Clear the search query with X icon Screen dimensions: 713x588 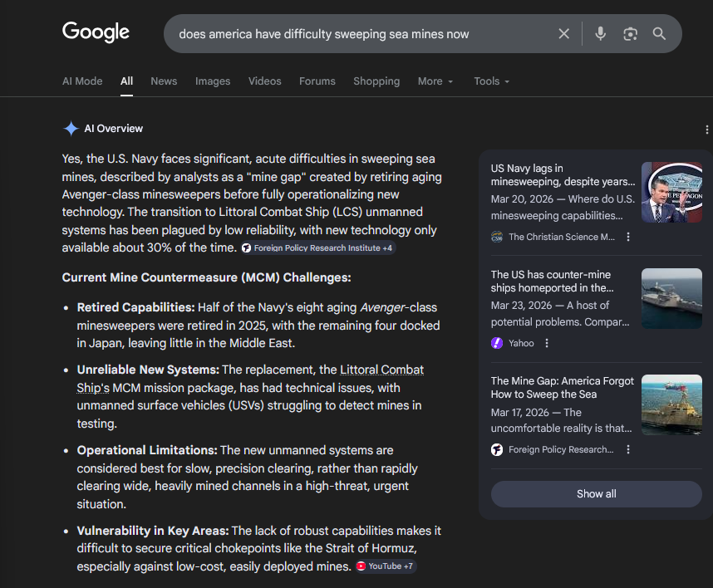point(563,34)
